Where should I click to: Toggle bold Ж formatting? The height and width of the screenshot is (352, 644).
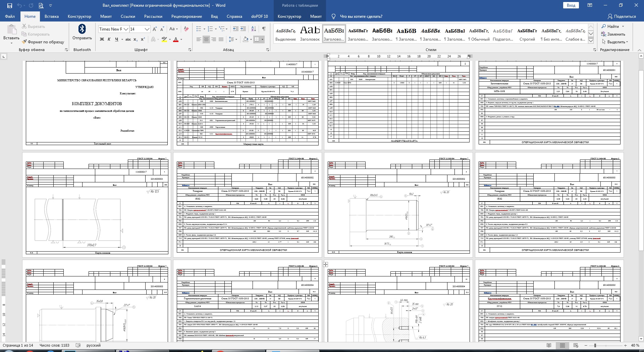pyautogui.click(x=102, y=40)
